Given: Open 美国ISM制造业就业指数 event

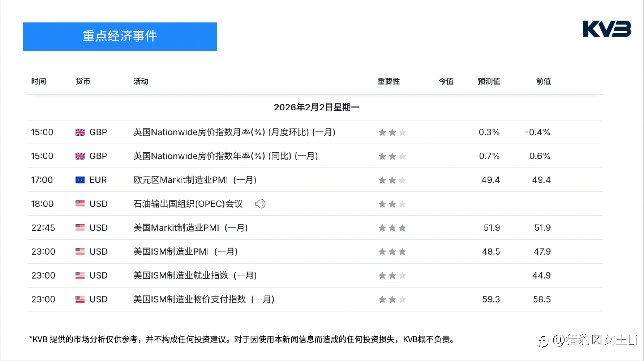Looking at the screenshot, I should [x=195, y=276].
